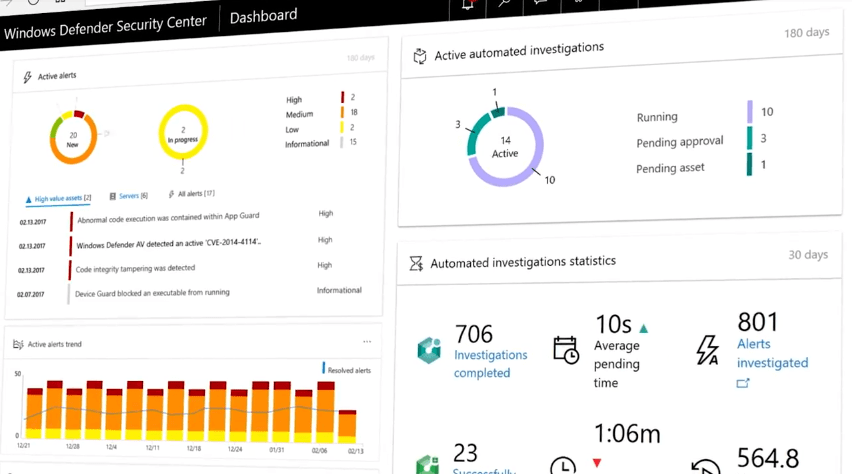Click the Windows Defender Security Center title
This screenshot has width=852, height=474.
point(105,27)
